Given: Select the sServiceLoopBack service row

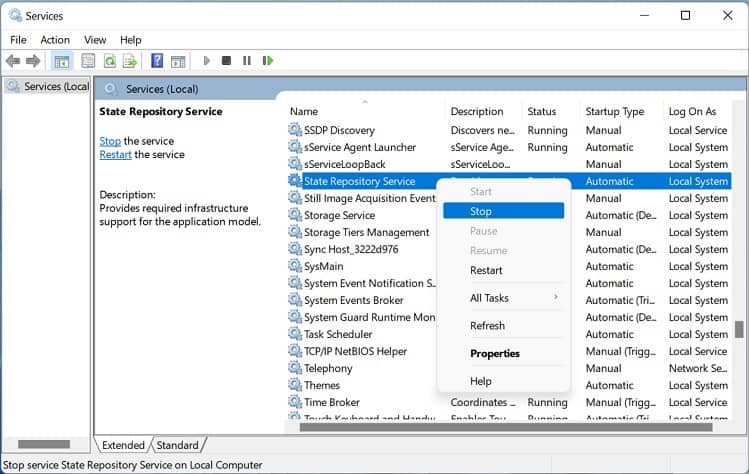Looking at the screenshot, I should click(x=509, y=164).
